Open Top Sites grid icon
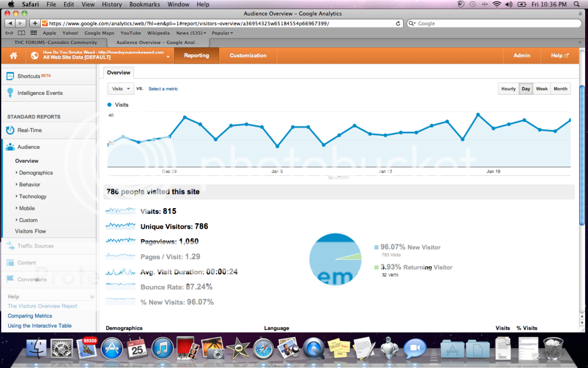Screen dimensions: 588x368 (34, 33)
